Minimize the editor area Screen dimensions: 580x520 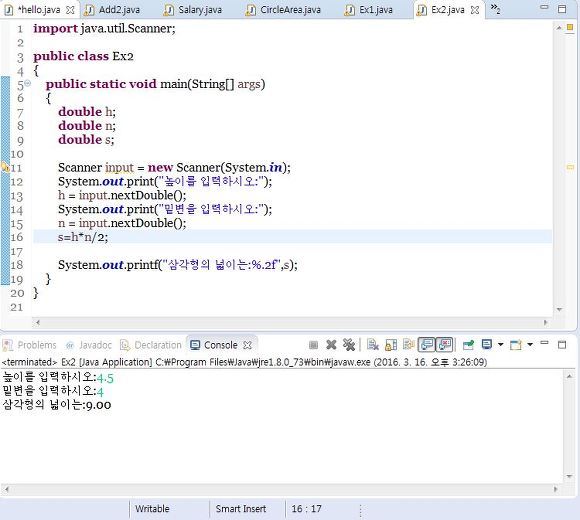[544, 7]
